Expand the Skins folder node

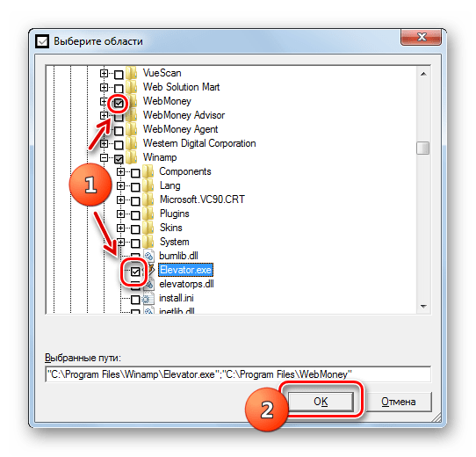(x=121, y=228)
